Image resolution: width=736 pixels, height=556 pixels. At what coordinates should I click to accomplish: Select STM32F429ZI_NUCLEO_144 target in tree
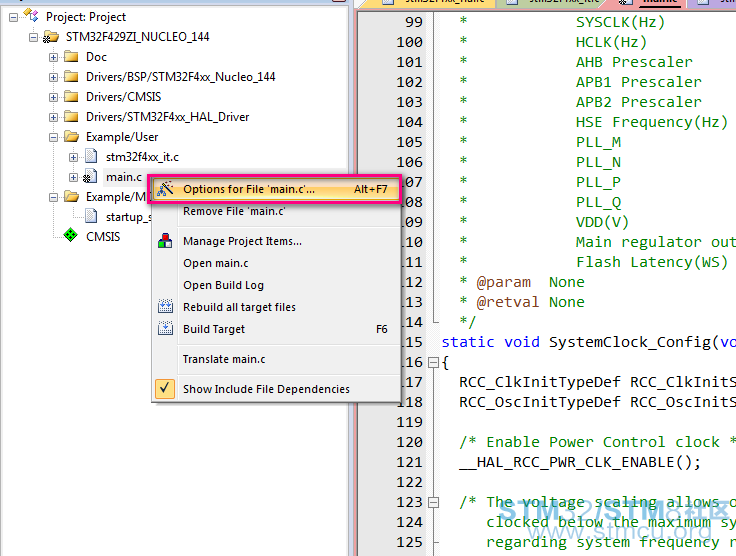(x=137, y=37)
